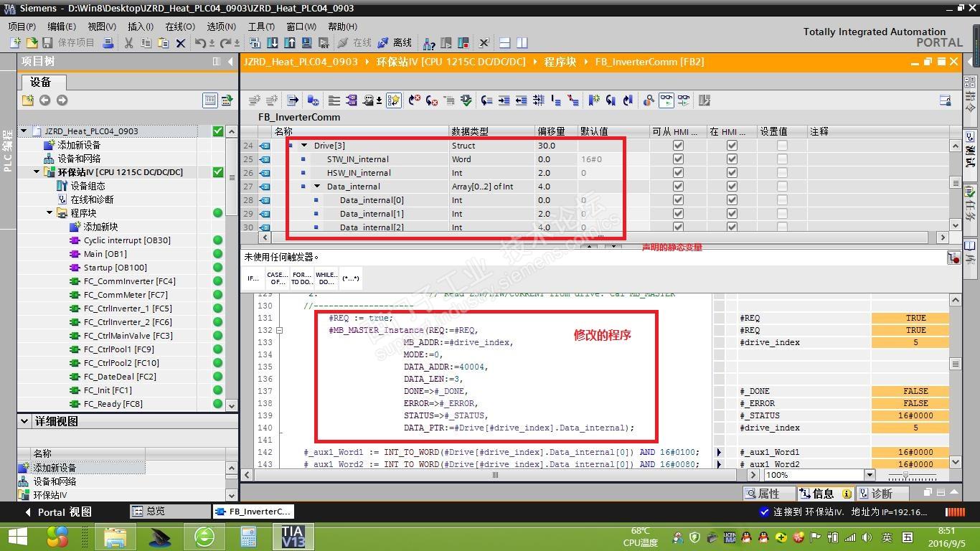
Task: Click the set bookmark flag icon
Action: (594, 100)
